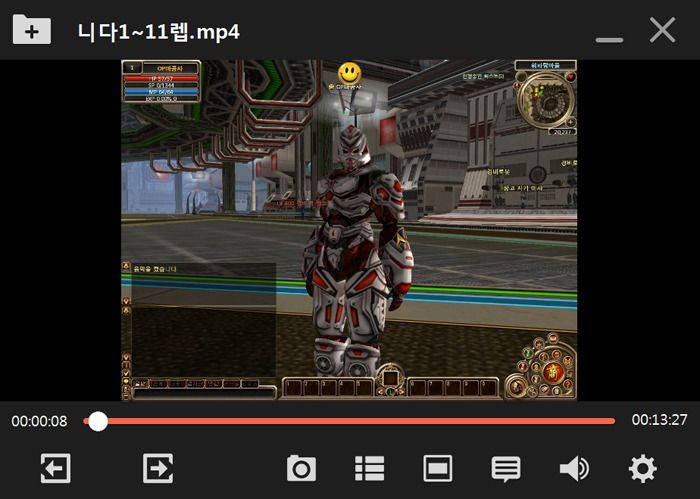Click the center square slot of the skill bar
700x499 pixels.
tap(391, 378)
